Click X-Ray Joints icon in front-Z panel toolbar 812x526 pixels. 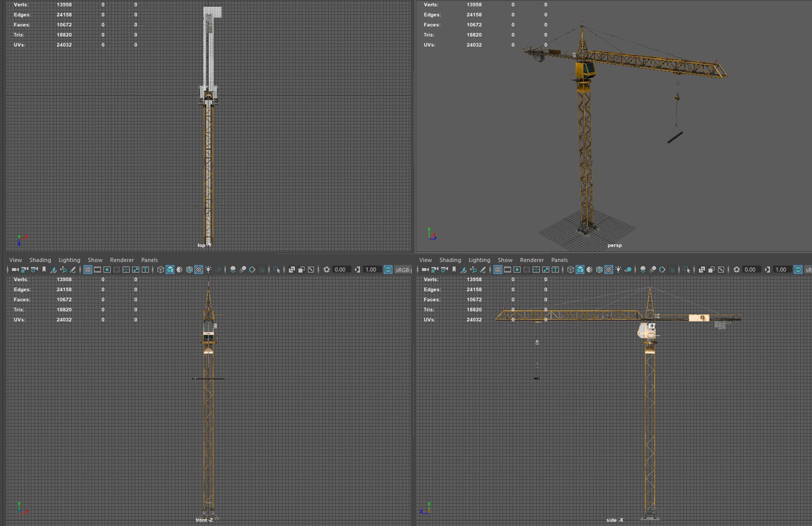[311, 269]
